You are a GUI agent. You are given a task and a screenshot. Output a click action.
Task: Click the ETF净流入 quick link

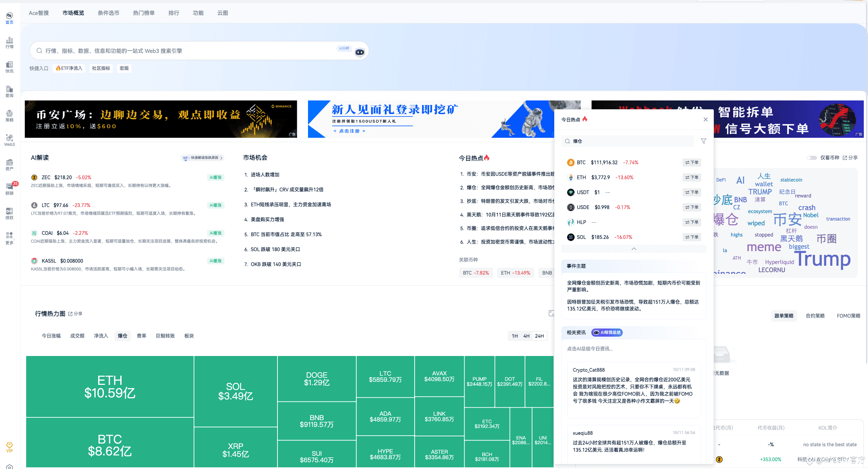coord(69,68)
